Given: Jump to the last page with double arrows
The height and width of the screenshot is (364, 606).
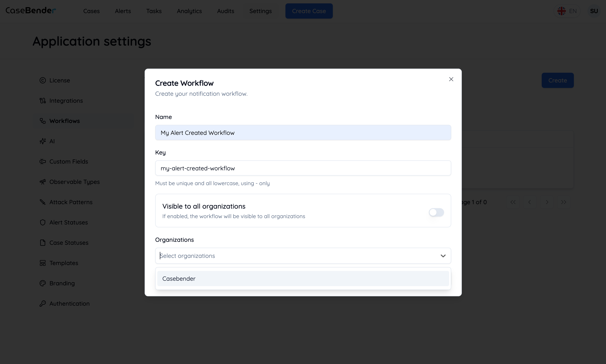Looking at the screenshot, I should pyautogui.click(x=563, y=202).
